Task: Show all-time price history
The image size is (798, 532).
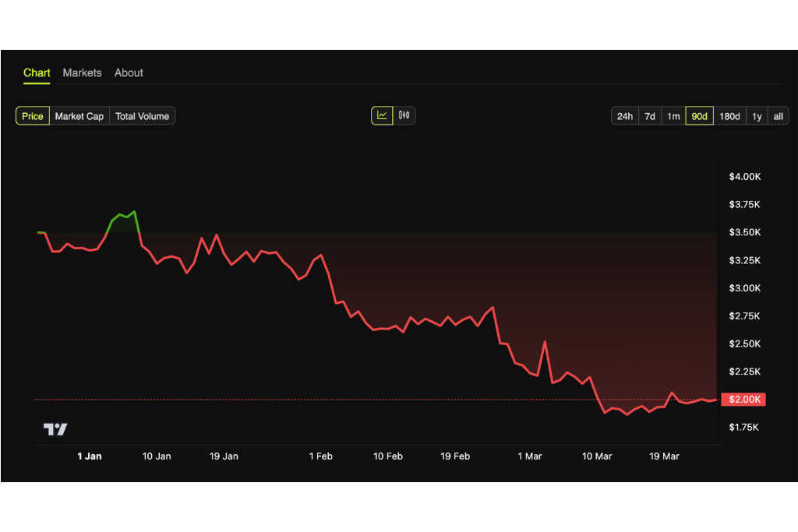Action: (778, 116)
